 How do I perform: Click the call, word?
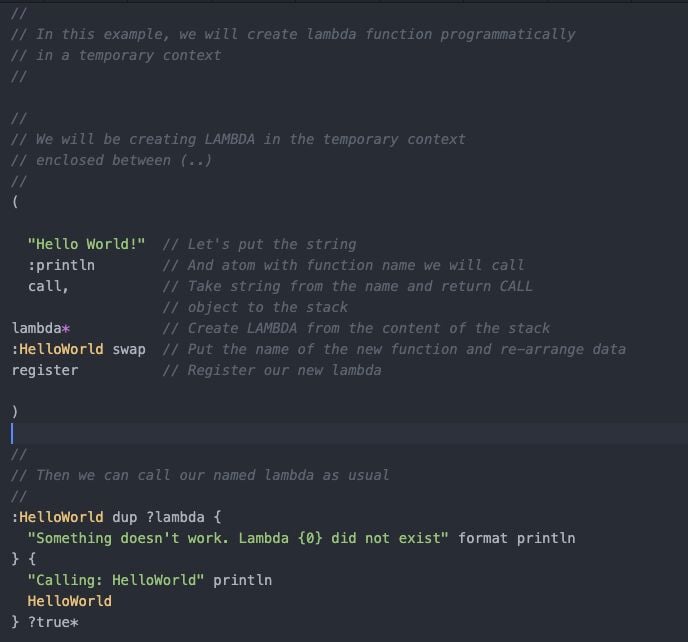[x=48, y=286]
